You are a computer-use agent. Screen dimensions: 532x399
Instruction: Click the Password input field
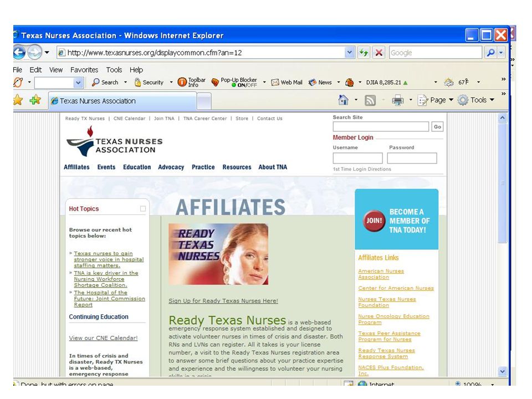point(412,158)
